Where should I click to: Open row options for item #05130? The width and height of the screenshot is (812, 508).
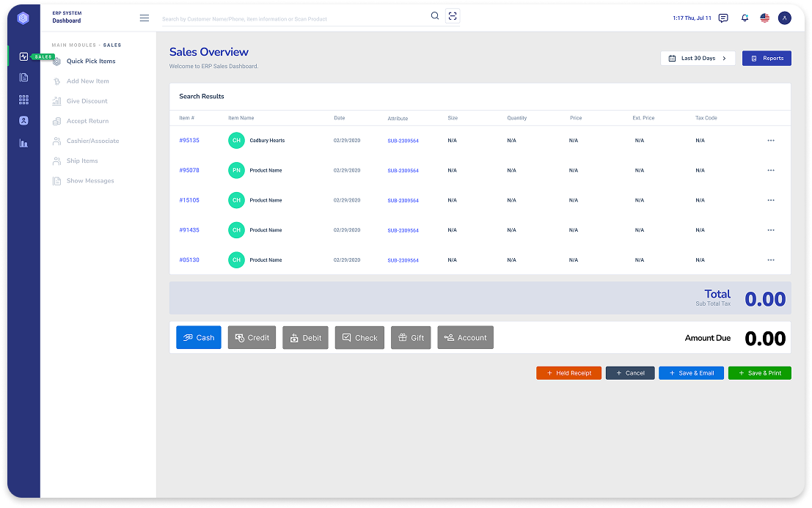(771, 260)
